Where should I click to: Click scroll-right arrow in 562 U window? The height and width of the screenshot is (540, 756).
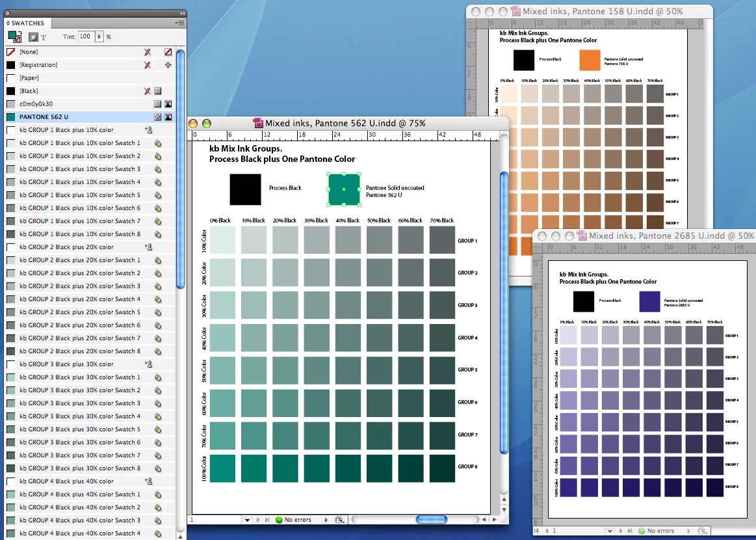coord(494,520)
